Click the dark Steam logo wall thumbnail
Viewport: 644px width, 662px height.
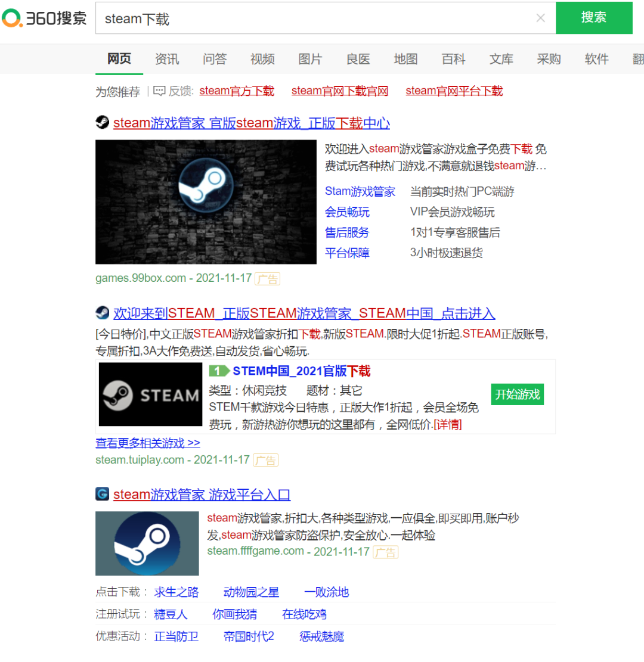click(x=206, y=202)
